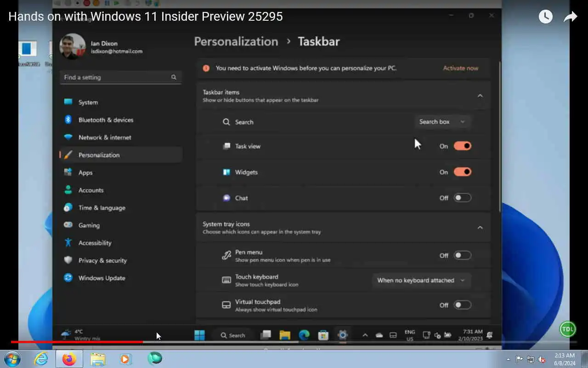Open Windows Update settings
Viewport: 588px width, 368px height.
coord(121,278)
